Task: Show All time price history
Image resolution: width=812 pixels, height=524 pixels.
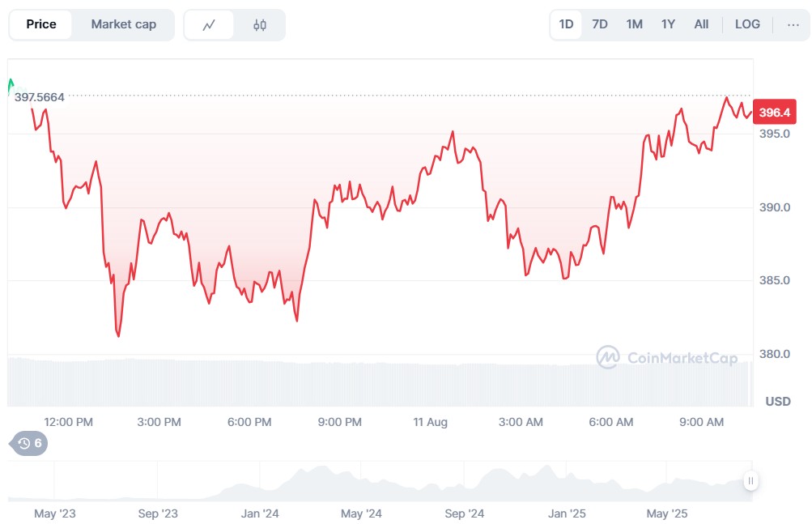Action: (x=701, y=24)
